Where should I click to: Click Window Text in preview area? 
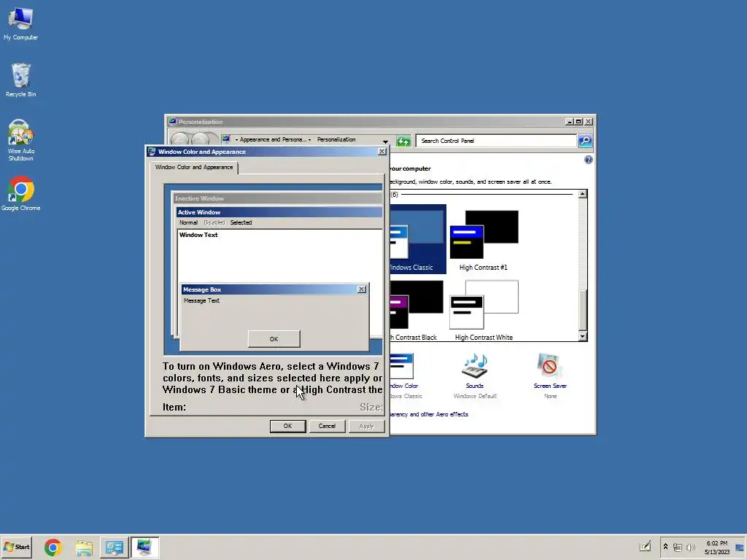pos(198,235)
